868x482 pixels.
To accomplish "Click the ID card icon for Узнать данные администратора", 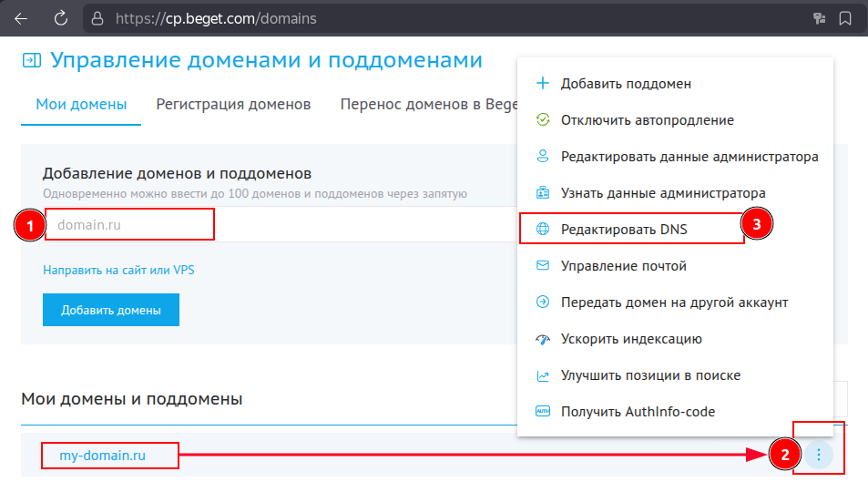I will click(x=543, y=193).
